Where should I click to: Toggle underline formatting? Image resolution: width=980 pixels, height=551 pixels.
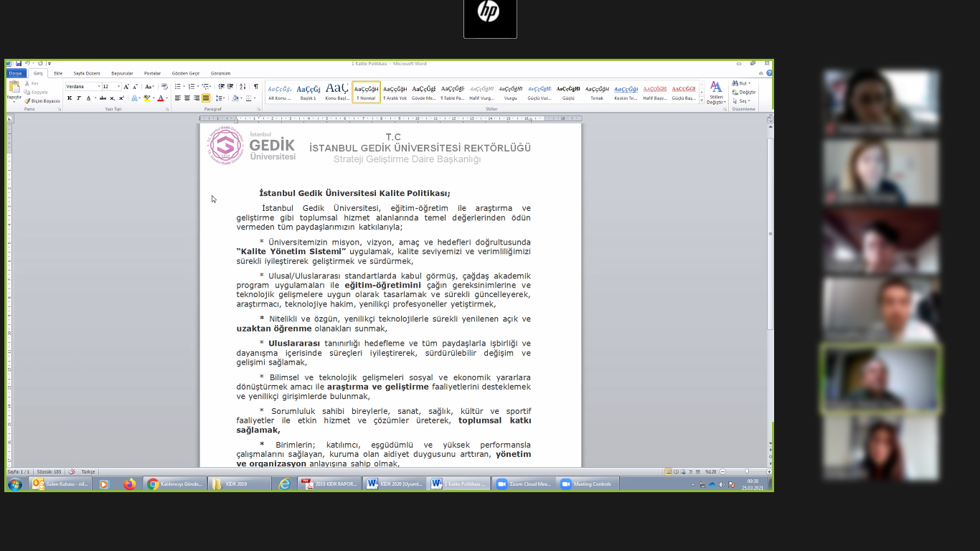(89, 98)
